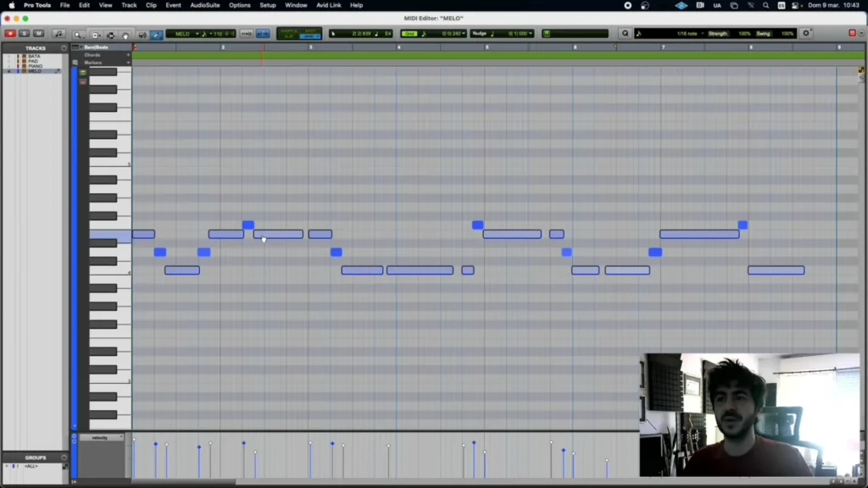Screen dimensions: 868x488
Task: Click the cursor location display
Action: click(361, 34)
